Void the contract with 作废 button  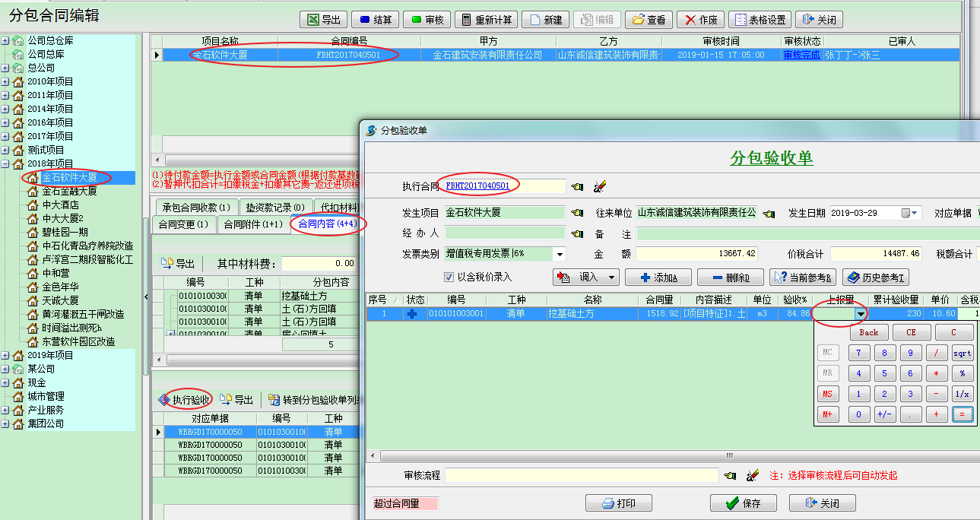point(700,20)
